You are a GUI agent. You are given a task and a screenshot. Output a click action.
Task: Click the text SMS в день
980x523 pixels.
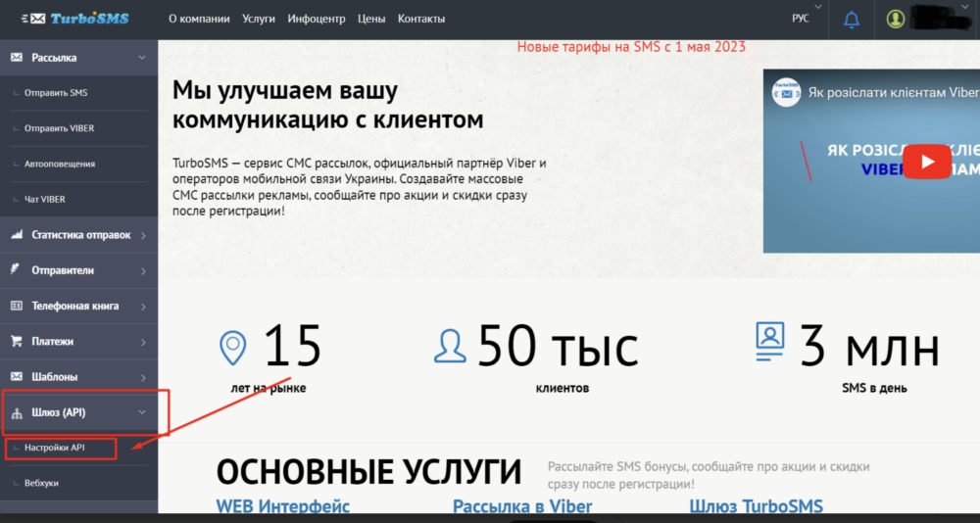click(x=874, y=388)
